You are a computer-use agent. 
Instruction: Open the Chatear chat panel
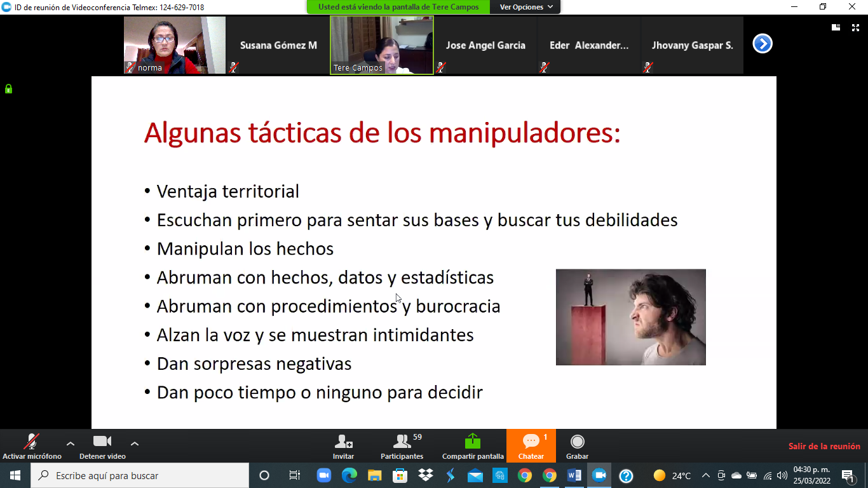point(531,442)
